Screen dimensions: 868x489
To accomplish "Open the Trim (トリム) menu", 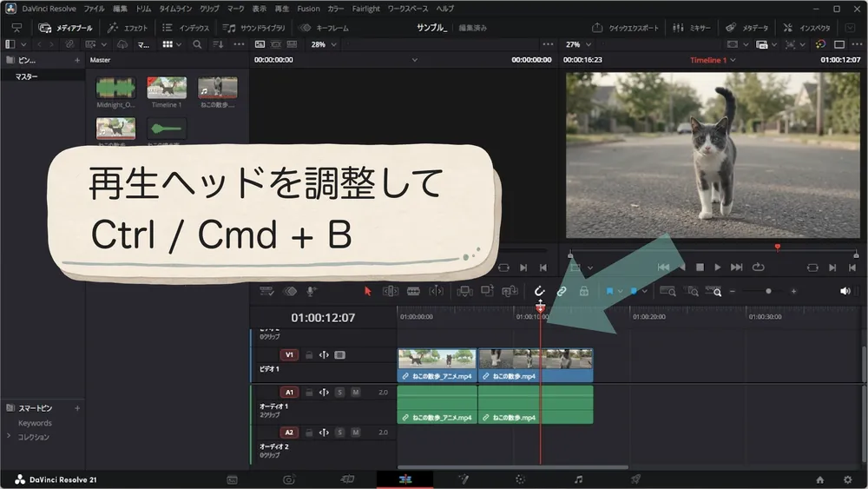I will click(143, 9).
